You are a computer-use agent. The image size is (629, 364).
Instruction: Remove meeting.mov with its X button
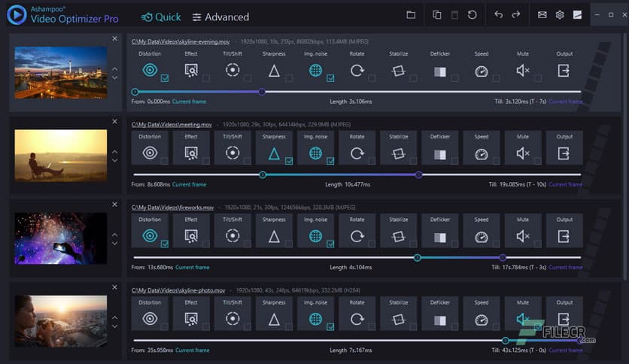click(114, 122)
